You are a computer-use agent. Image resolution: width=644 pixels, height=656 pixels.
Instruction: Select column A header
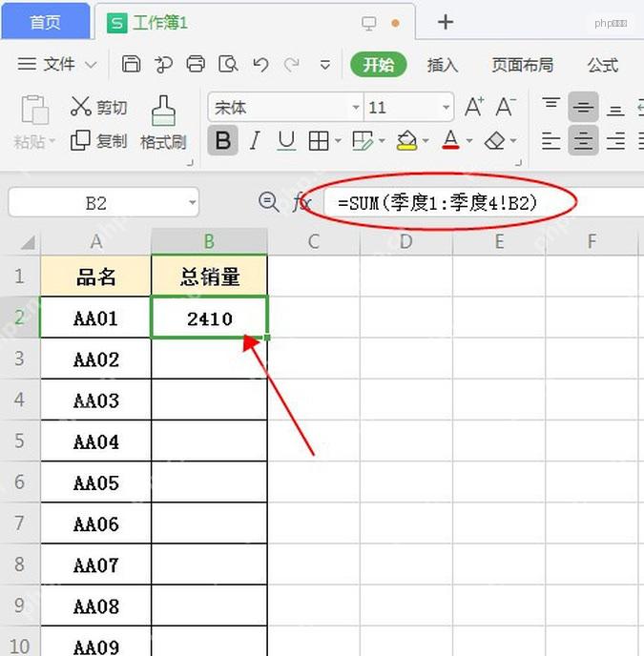click(x=96, y=241)
